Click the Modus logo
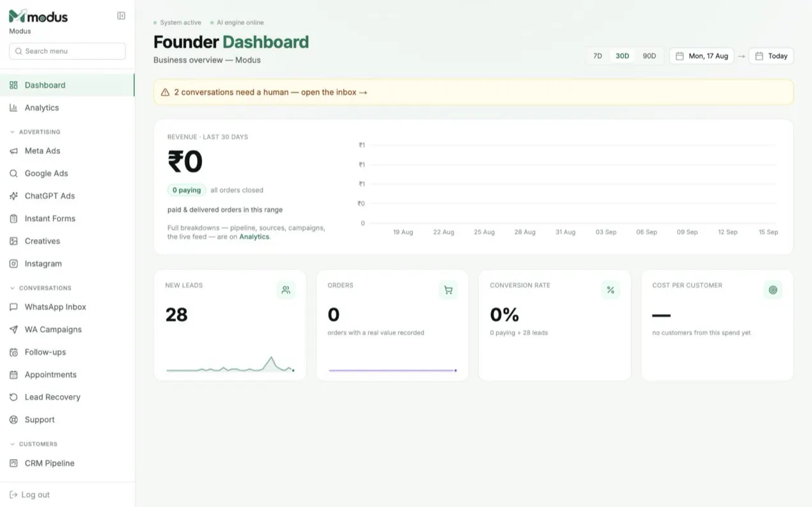The width and height of the screenshot is (812, 507). click(x=38, y=17)
